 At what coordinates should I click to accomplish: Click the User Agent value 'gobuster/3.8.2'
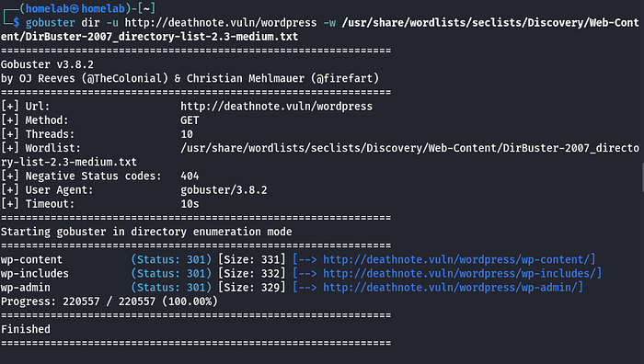click(224, 190)
